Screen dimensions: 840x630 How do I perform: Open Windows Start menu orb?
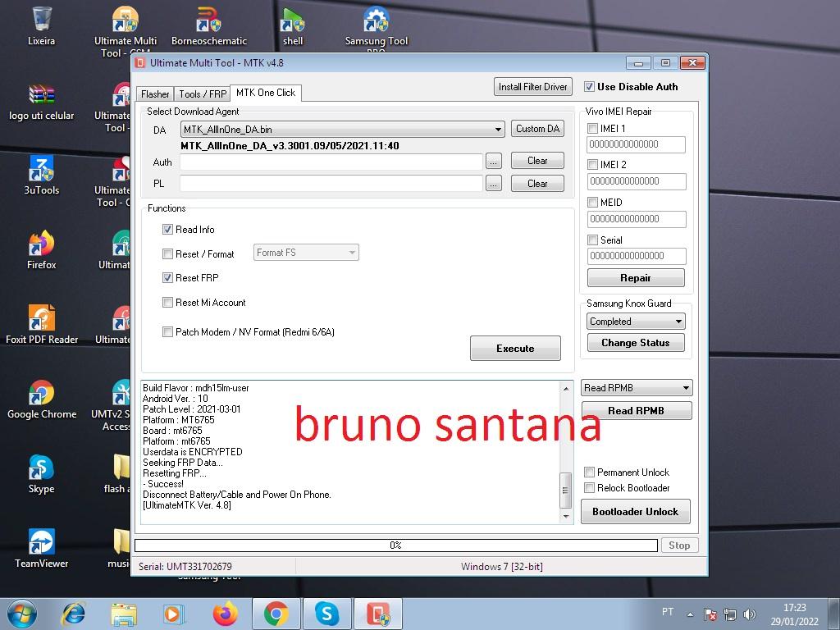click(x=21, y=614)
